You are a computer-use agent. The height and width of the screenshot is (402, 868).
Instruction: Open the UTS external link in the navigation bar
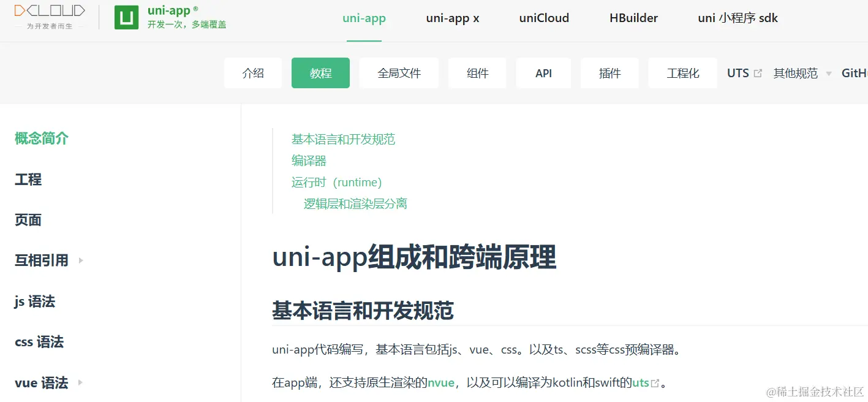744,73
